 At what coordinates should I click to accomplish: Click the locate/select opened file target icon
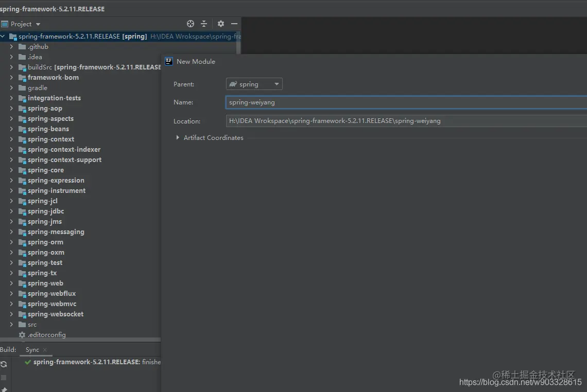pos(191,24)
